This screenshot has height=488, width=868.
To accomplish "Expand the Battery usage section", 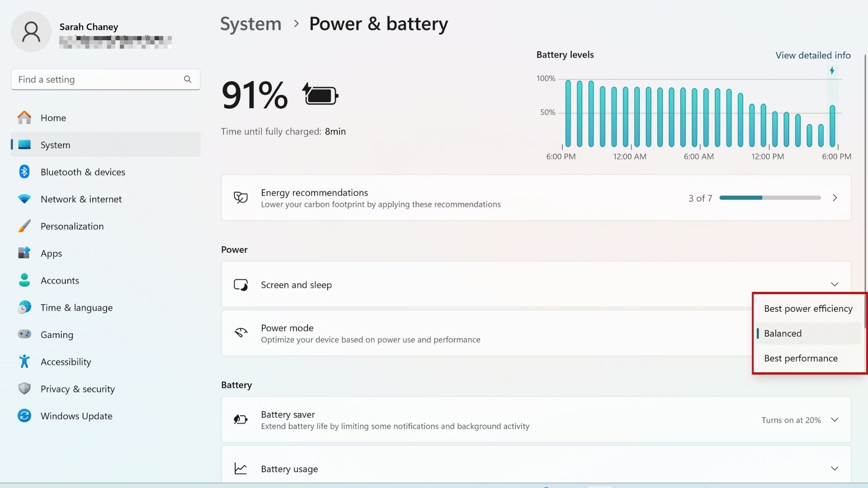I will (x=834, y=468).
